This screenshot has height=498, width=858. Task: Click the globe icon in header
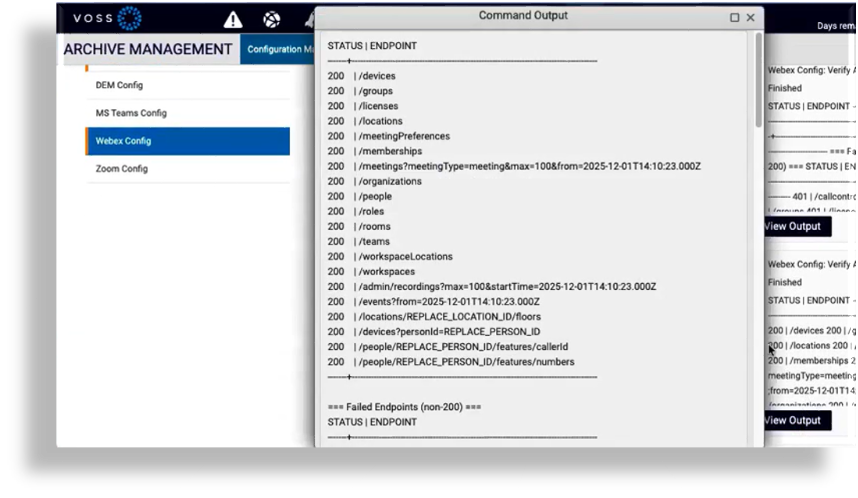pyautogui.click(x=272, y=20)
